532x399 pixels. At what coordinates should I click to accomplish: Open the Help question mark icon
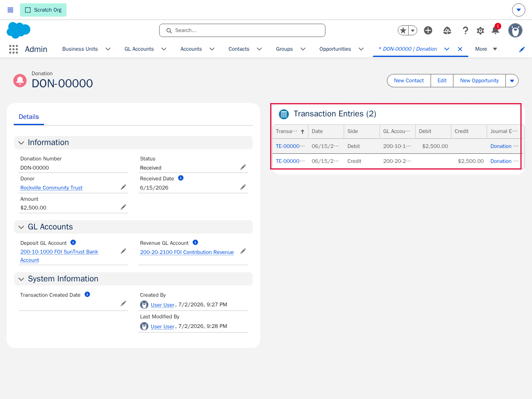(x=465, y=30)
